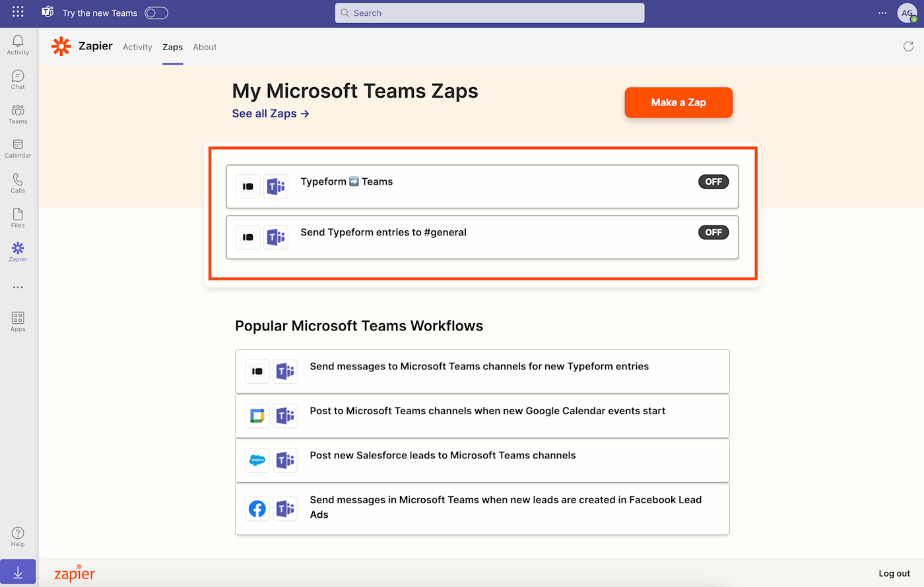Open Files in the left sidebar
Screen dimensions: 924x587
click(x=18, y=218)
